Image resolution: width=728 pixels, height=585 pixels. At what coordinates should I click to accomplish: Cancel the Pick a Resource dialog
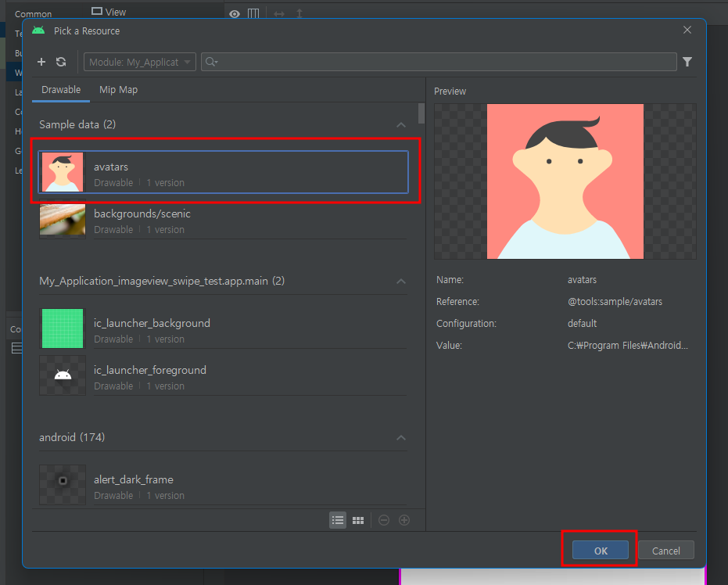tap(665, 550)
